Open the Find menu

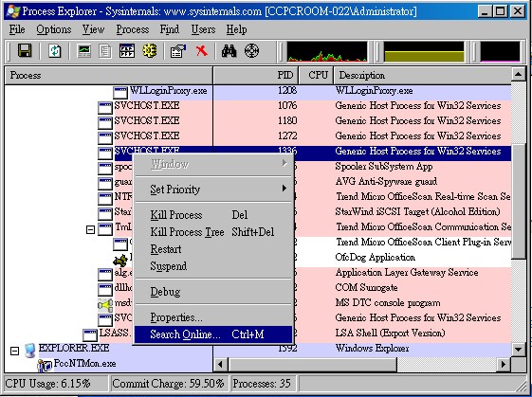click(x=170, y=29)
